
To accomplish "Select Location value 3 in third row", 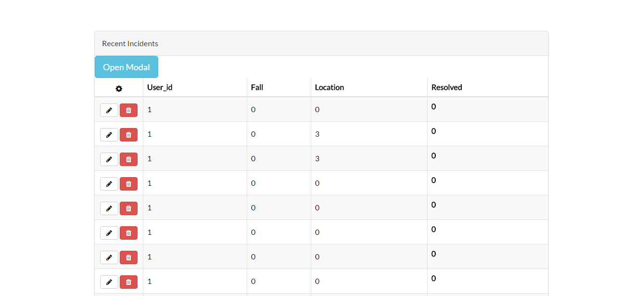I will tap(317, 158).
